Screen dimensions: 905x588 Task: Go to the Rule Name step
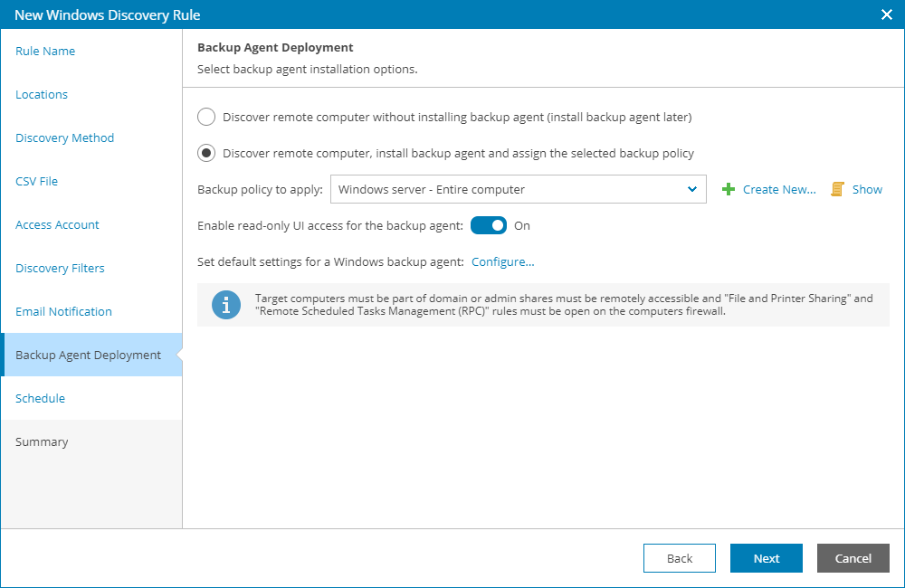pos(45,52)
